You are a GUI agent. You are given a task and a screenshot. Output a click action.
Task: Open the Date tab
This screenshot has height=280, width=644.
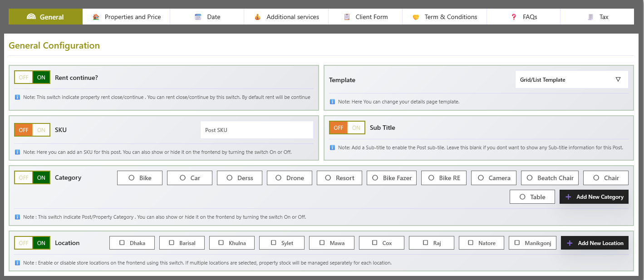click(207, 17)
